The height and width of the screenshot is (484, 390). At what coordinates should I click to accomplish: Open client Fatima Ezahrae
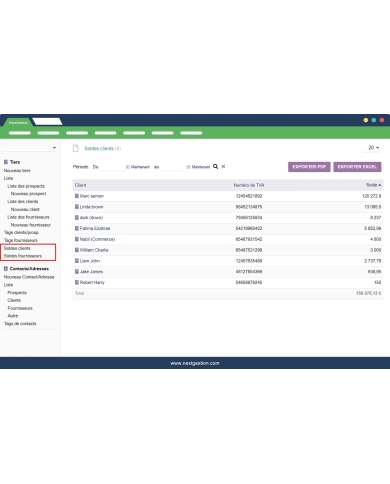(x=95, y=228)
